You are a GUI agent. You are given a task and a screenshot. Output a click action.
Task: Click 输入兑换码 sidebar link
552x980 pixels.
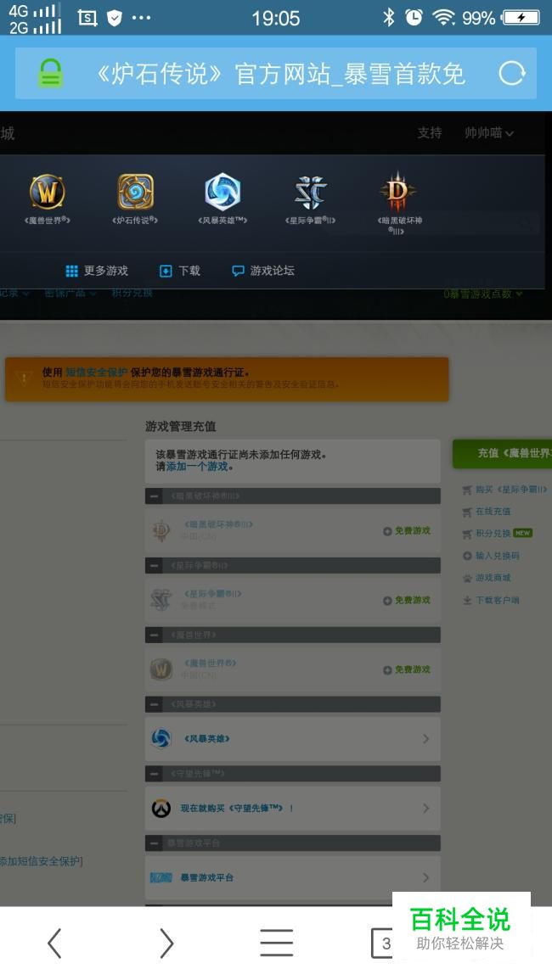[491, 556]
